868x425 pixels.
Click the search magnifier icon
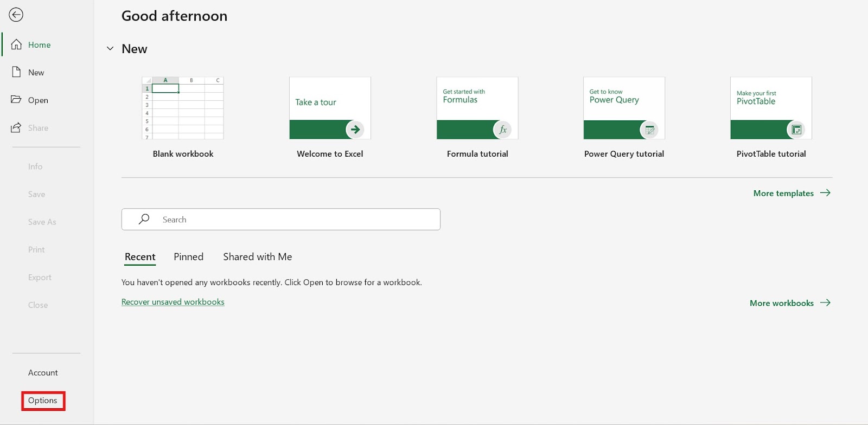(x=144, y=219)
